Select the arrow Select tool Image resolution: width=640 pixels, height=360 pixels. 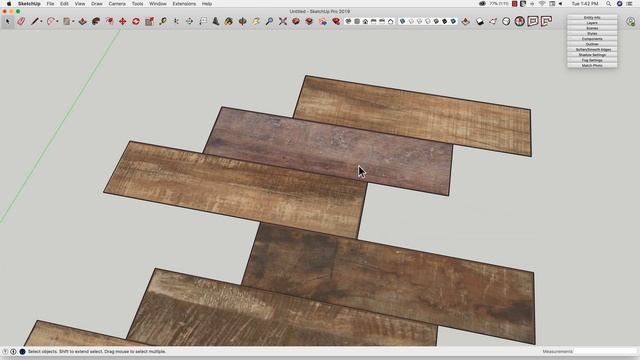pyautogui.click(x=7, y=21)
